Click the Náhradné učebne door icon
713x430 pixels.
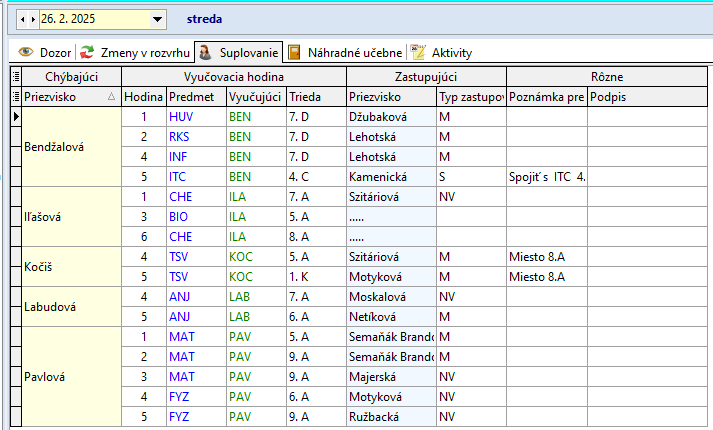click(x=295, y=52)
